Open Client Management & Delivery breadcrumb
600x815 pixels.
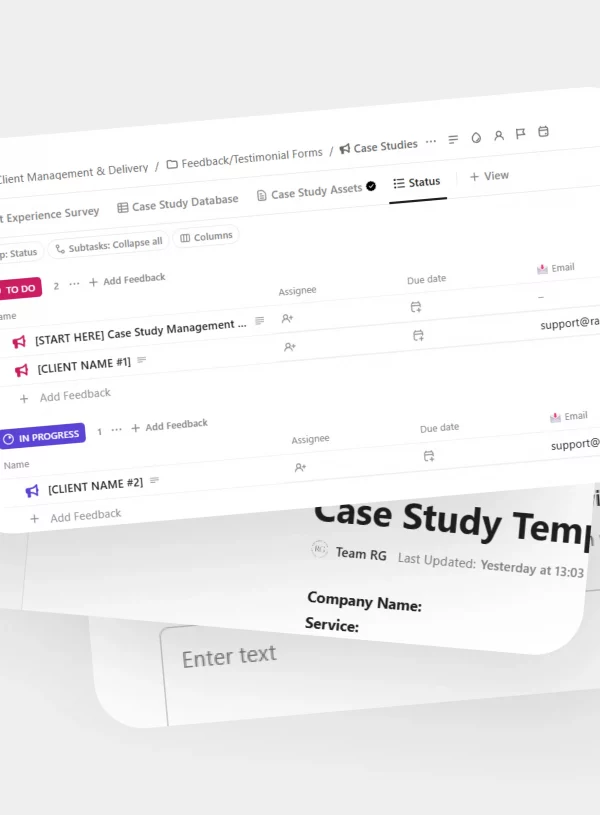74,173
